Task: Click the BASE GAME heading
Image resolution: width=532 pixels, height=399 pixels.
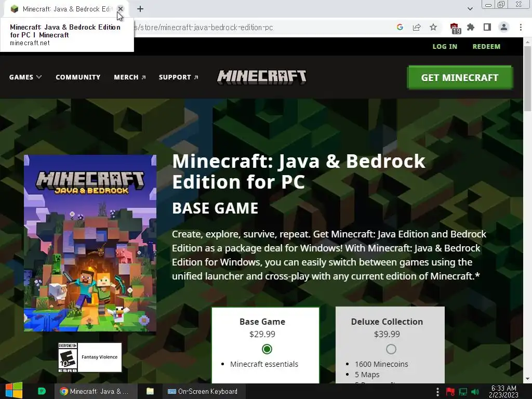Action: [215, 208]
